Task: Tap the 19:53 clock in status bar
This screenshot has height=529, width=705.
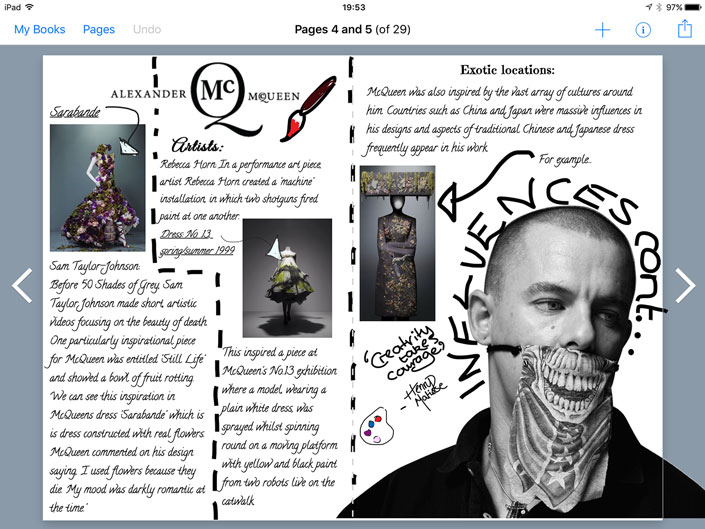Action: 353,7
